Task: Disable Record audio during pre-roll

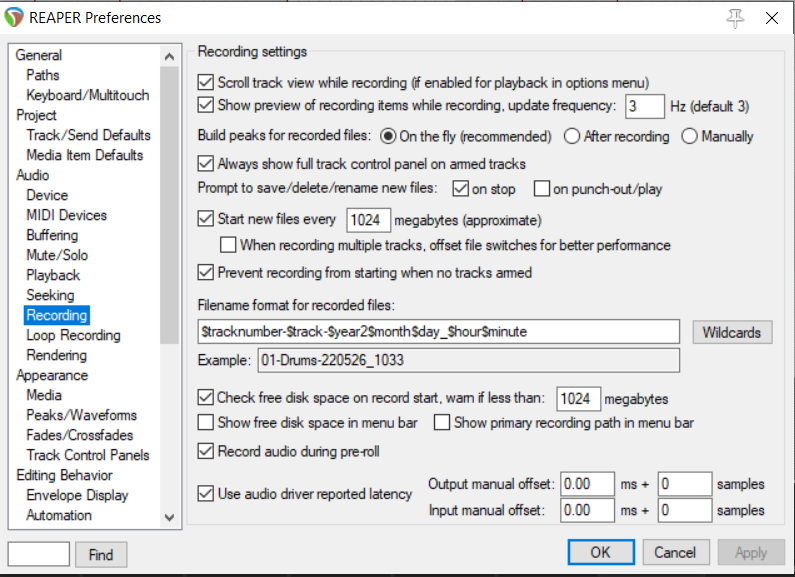Action: pyautogui.click(x=207, y=451)
